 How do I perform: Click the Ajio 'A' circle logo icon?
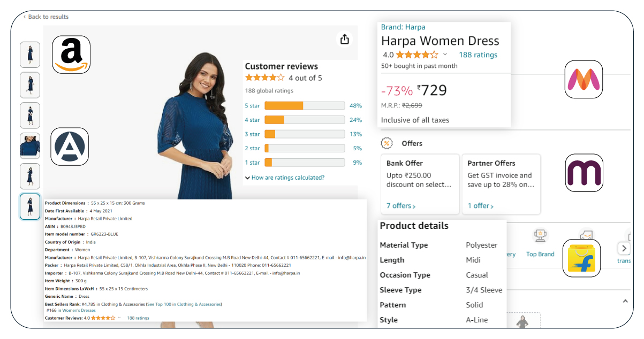(x=70, y=147)
